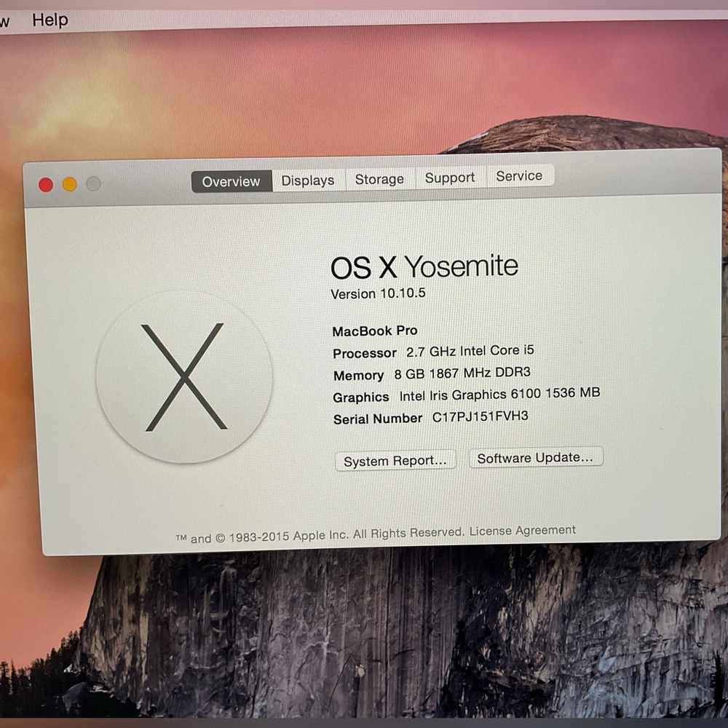Click the 2.7 GHz Intel Core i5 value
The height and width of the screenshot is (728, 728).
click(x=470, y=351)
